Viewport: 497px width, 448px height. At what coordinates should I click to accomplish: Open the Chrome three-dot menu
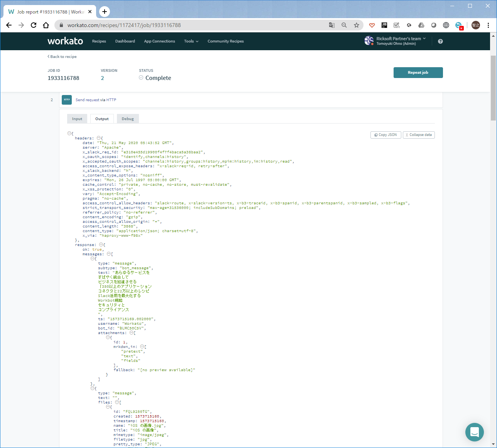click(488, 25)
